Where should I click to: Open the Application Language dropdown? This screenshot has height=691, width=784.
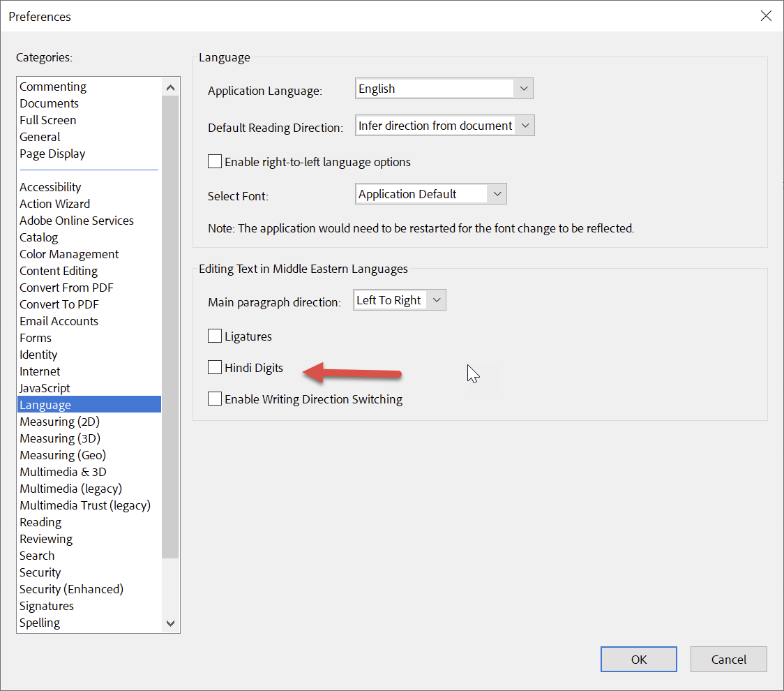click(444, 89)
